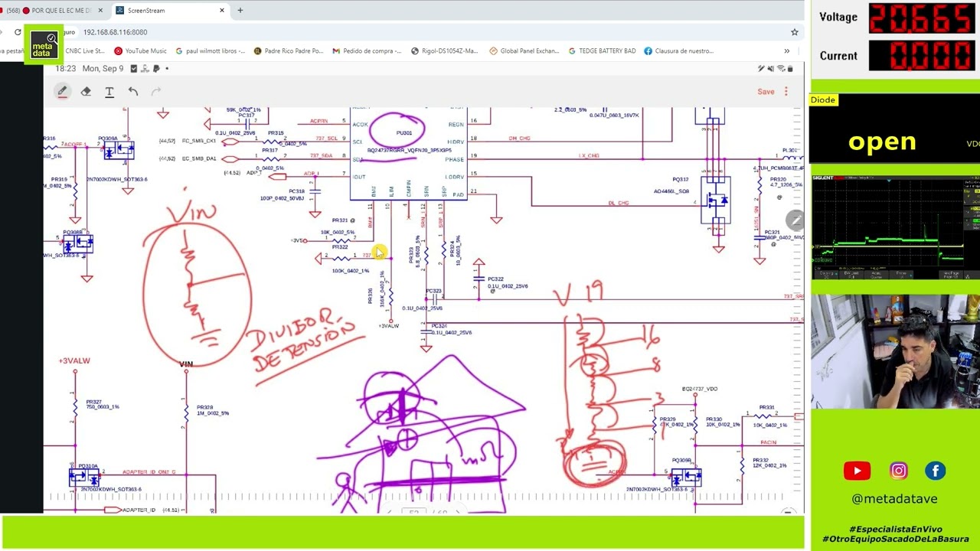980x551 pixels.
Task: Click the Current readout display
Action: coord(921,56)
